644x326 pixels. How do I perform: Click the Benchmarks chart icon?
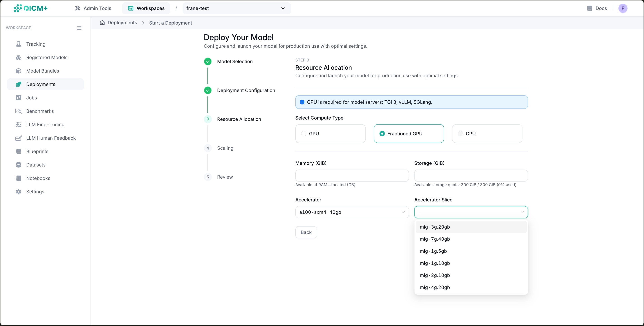point(19,111)
